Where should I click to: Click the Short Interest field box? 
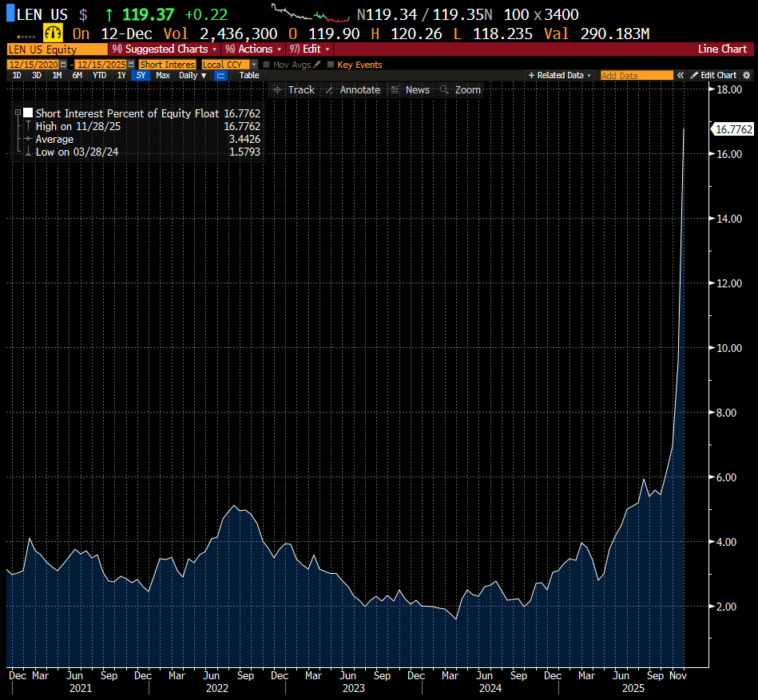click(167, 64)
